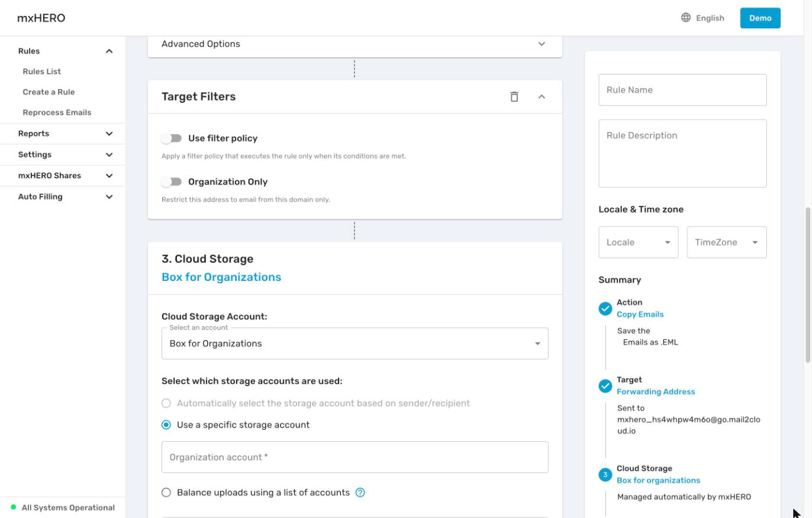Click the Box for Organizations heading link
The height and width of the screenshot is (518, 812).
coord(221,277)
